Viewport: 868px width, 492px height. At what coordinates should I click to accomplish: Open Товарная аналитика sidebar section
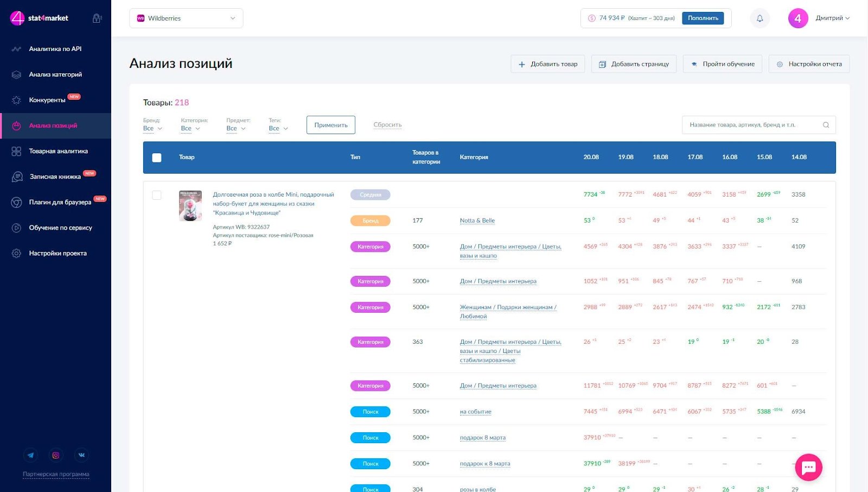tap(58, 151)
